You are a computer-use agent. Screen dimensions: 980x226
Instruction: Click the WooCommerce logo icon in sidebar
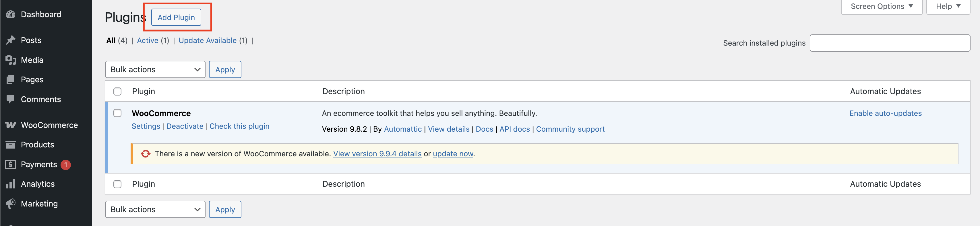pyautogui.click(x=11, y=125)
